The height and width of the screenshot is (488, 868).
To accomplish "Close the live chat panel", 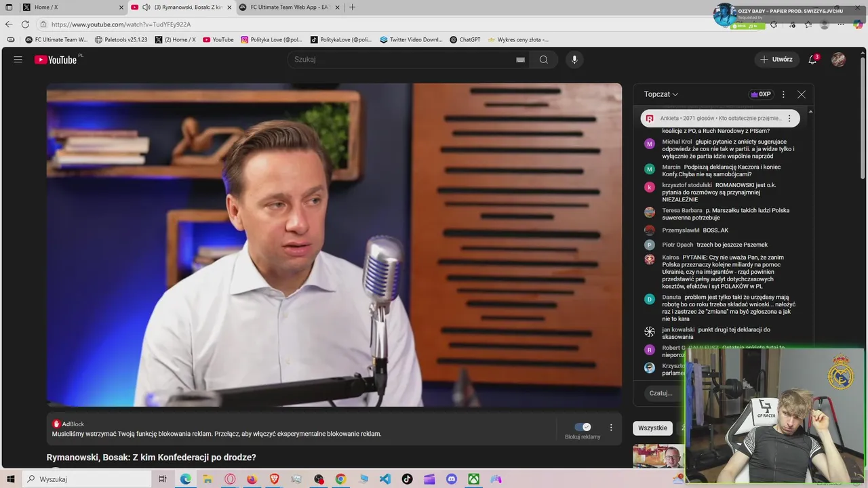I will click(x=802, y=95).
